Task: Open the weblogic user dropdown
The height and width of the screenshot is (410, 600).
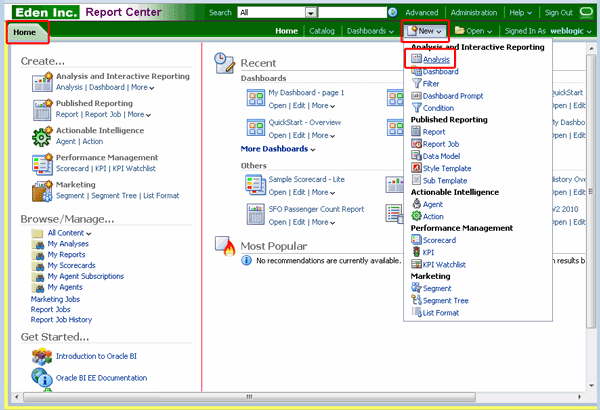Action: 571,31
